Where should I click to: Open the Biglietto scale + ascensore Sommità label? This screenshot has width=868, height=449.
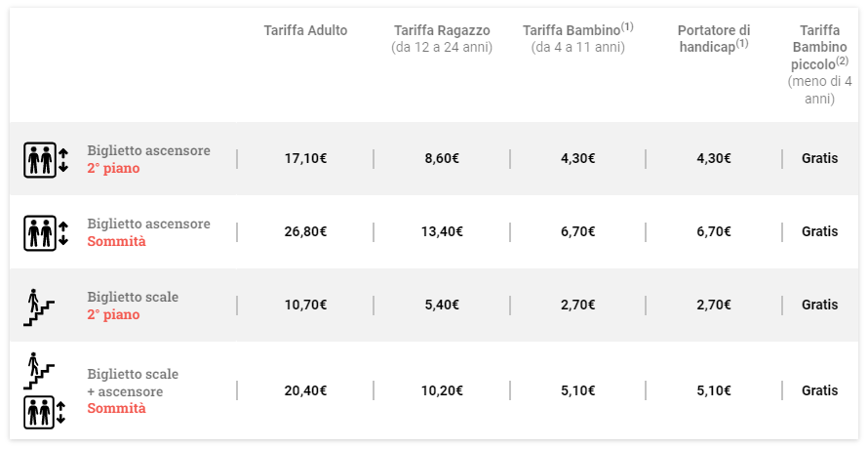tap(133, 390)
